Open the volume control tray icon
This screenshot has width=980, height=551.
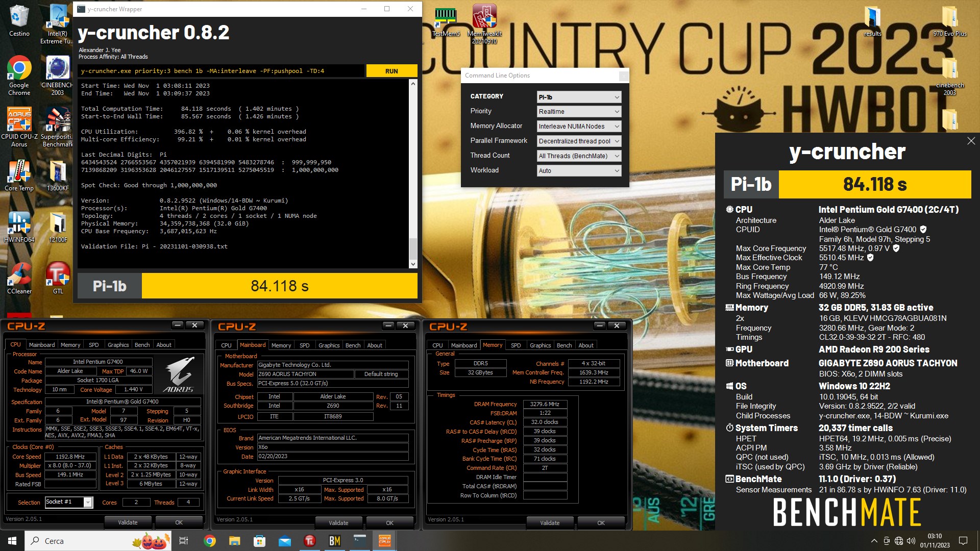tap(911, 541)
